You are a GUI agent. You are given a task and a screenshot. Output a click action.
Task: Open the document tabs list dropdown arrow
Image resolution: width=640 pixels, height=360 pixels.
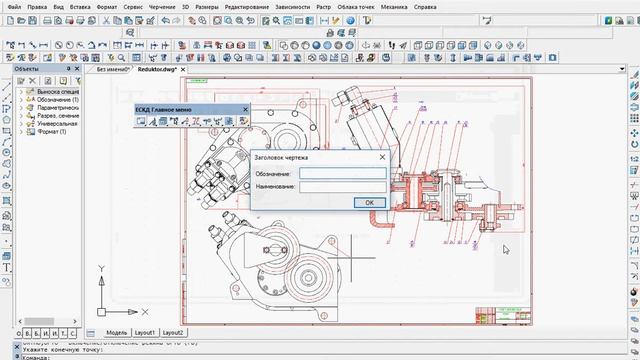click(622, 69)
